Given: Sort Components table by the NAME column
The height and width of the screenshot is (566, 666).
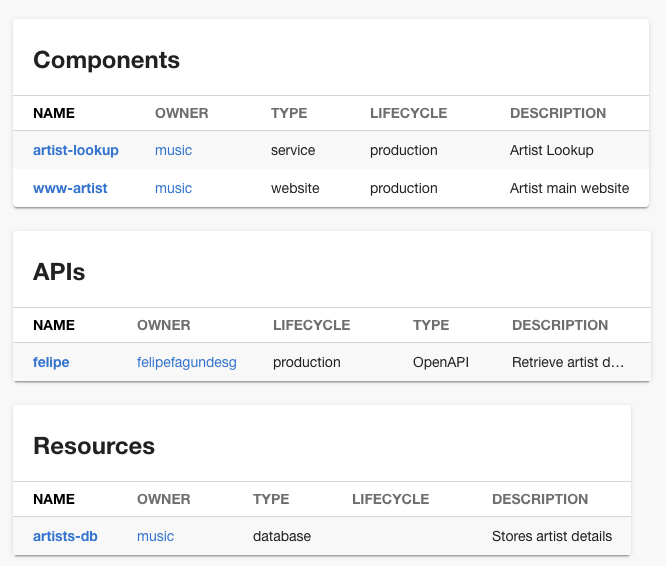Looking at the screenshot, I should [54, 114].
